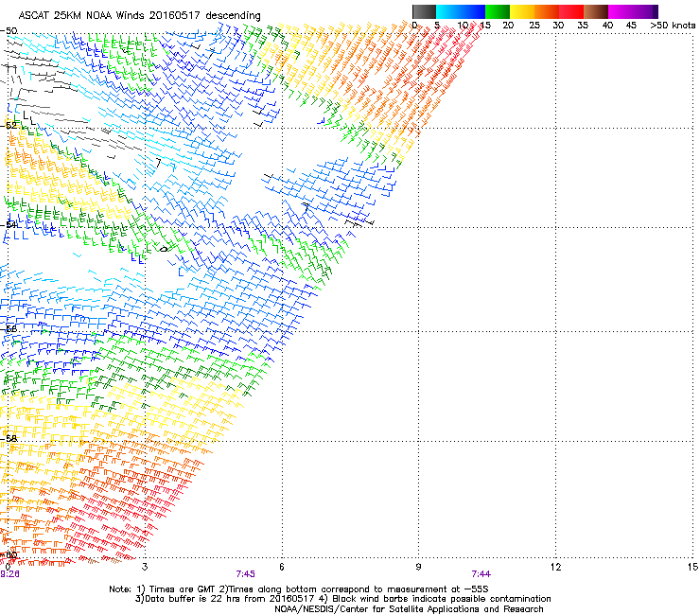The width and height of the screenshot is (700, 615).
Task: Click the brown 35-40 knots legend swatch
Action: pos(596,11)
